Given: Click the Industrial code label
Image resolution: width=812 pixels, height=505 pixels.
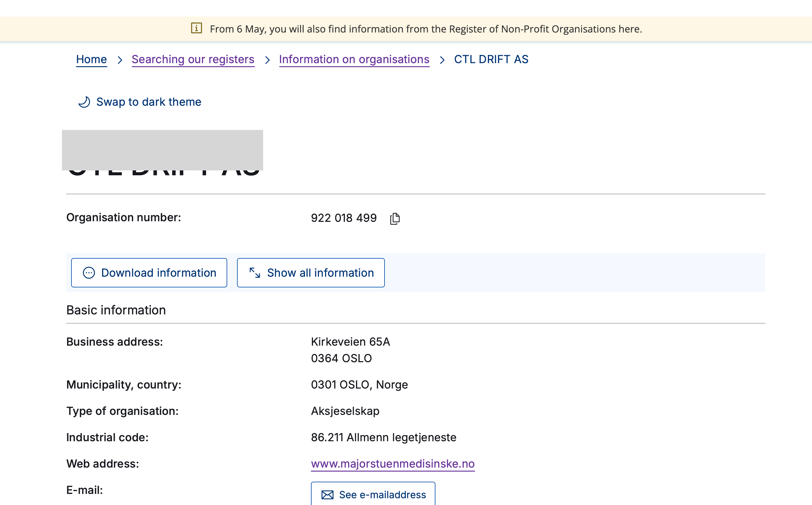Looking at the screenshot, I should (x=107, y=438).
